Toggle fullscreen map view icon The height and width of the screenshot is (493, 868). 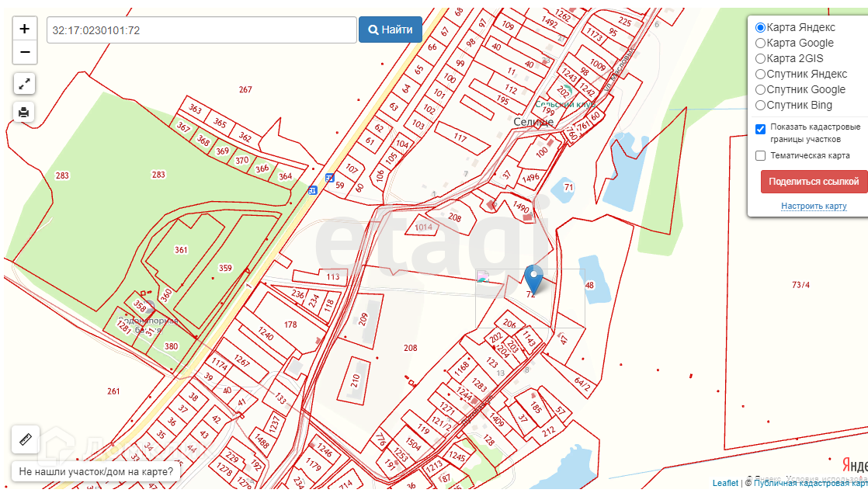click(x=24, y=84)
